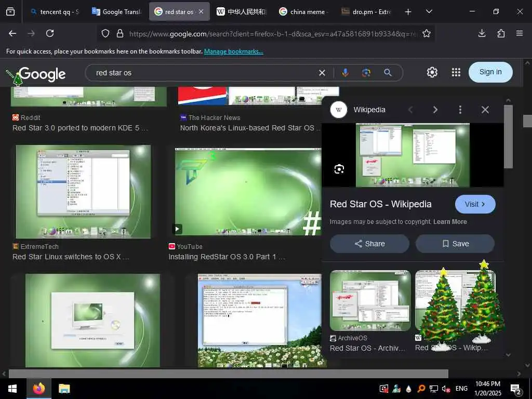The image size is (532, 399).
Task: Close the Wikipedia image preview panel
Action: click(x=485, y=110)
